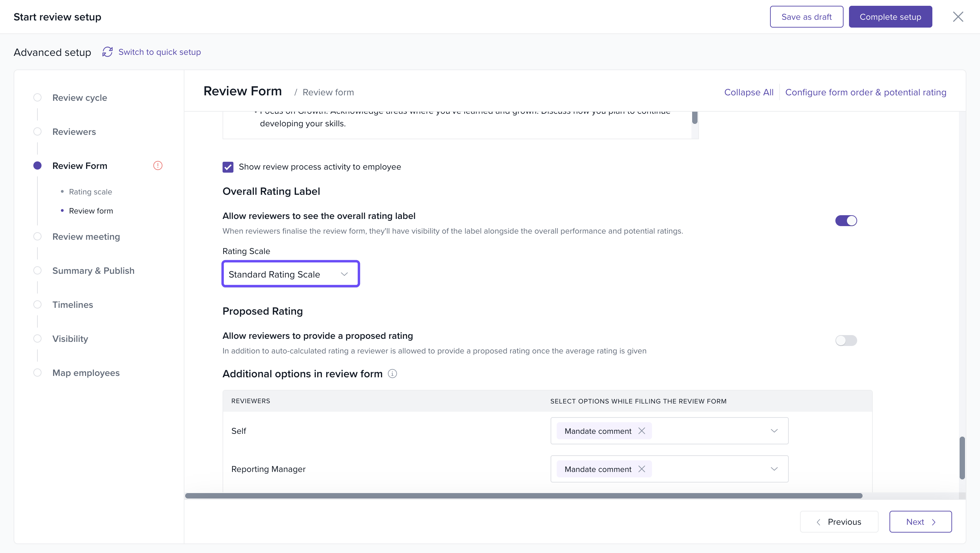Screen dimensions: 980x553
Task: Click the info icon next to Additional options
Action: click(x=392, y=374)
